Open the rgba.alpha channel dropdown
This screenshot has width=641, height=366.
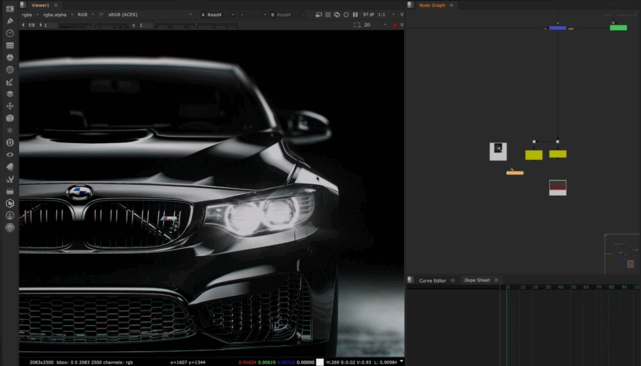58,15
